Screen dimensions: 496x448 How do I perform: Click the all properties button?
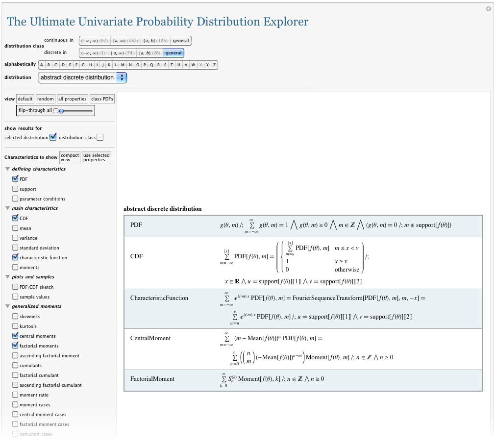tap(72, 99)
